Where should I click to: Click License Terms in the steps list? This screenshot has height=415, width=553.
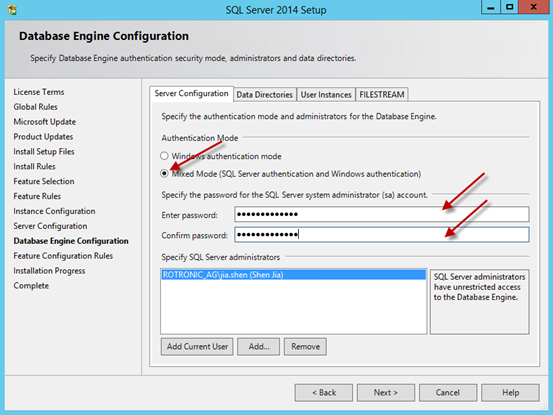pyautogui.click(x=39, y=92)
